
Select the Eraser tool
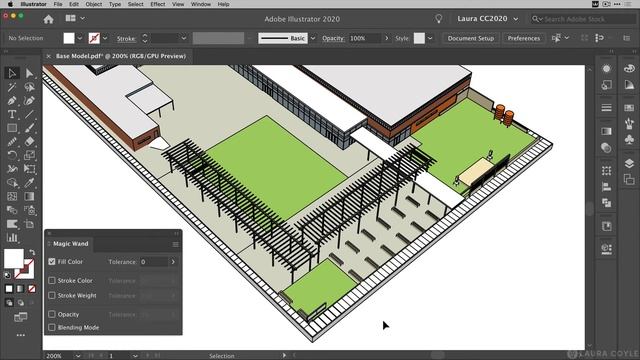[29, 142]
